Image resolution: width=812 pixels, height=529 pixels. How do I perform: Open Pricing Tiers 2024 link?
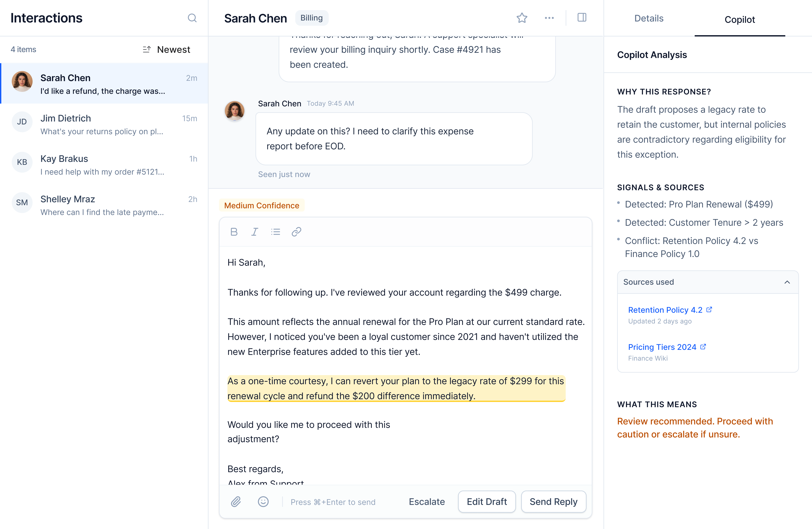pos(662,347)
